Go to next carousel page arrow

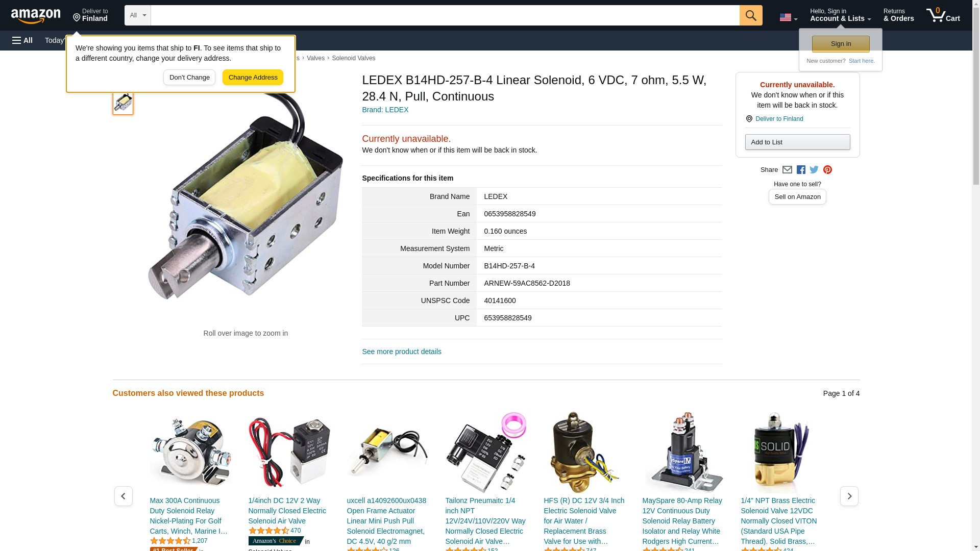point(849,496)
